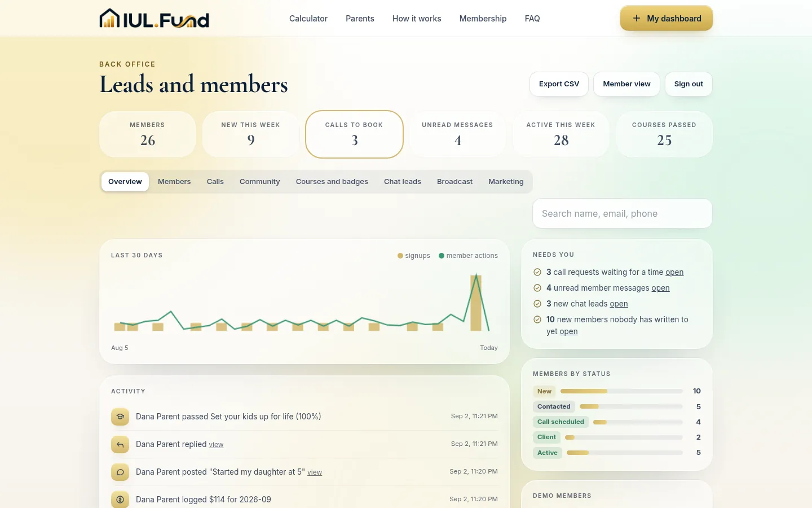Switch to Member view
Screen dimensions: 812x508
point(626,84)
